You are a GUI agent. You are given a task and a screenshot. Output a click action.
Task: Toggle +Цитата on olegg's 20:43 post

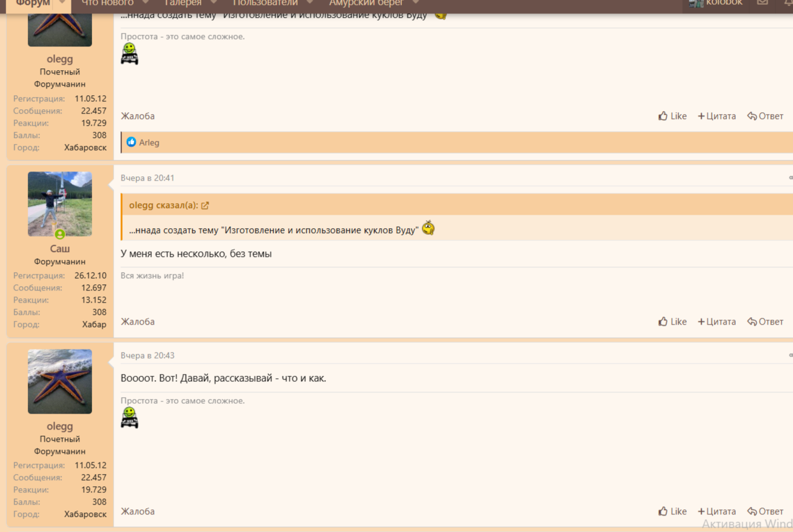click(x=717, y=511)
